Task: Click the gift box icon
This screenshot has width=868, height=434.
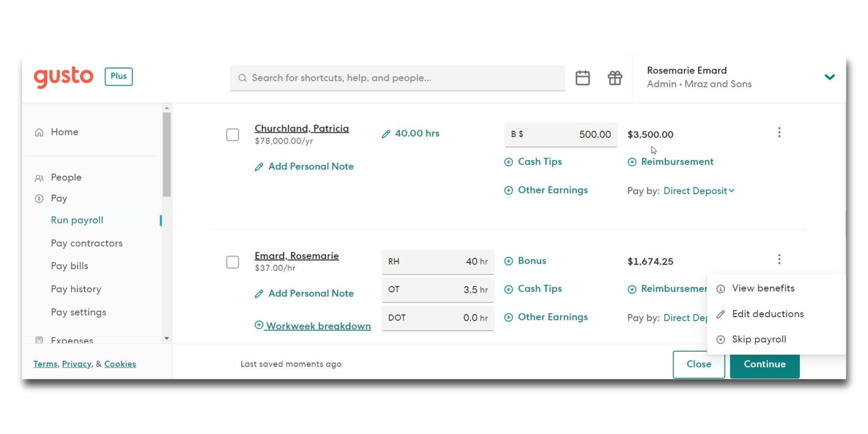Action: point(615,78)
